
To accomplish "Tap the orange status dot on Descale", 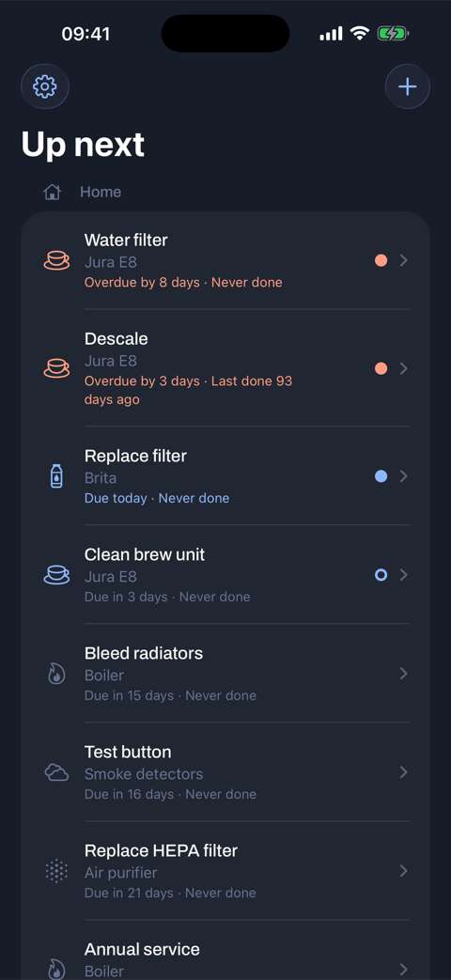I will pyautogui.click(x=381, y=368).
